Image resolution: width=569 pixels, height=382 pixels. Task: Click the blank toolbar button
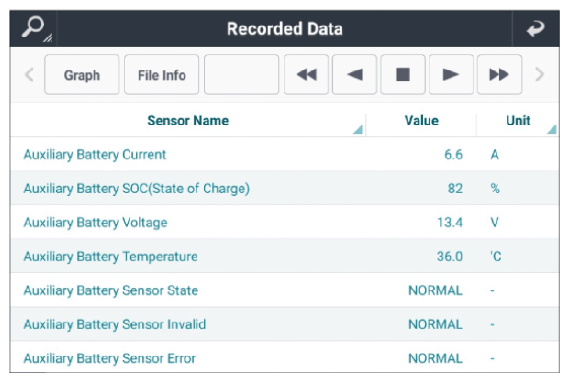[x=241, y=75]
